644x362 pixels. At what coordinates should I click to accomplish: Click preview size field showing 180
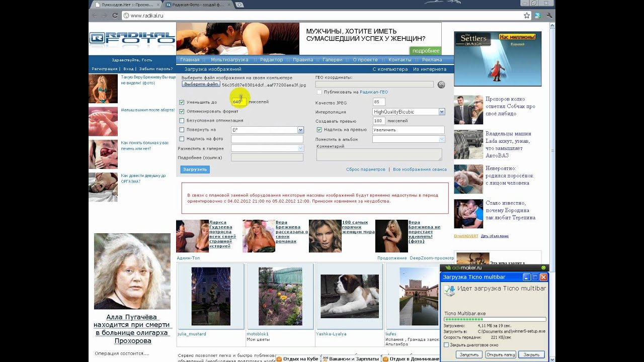coord(379,121)
